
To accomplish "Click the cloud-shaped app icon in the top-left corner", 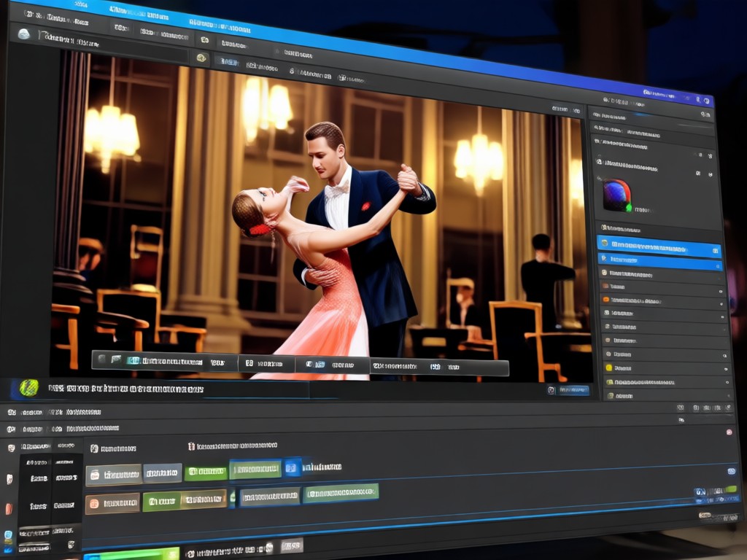I will 23,34.
